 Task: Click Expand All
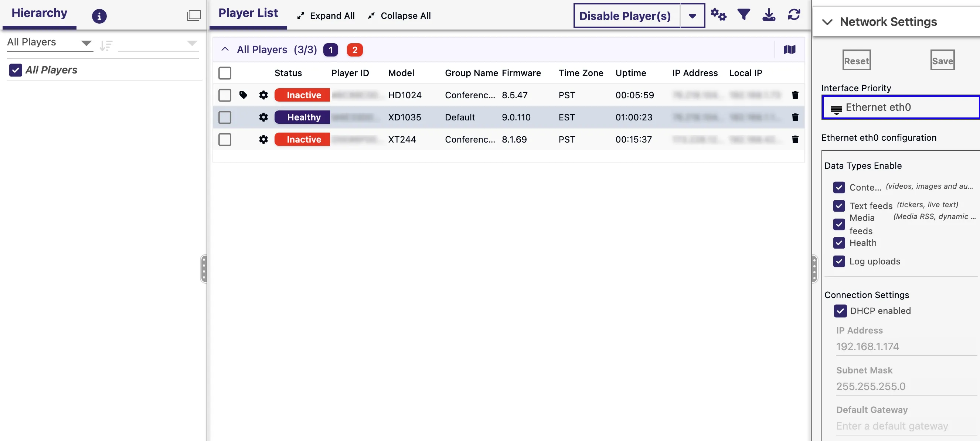[x=326, y=16]
